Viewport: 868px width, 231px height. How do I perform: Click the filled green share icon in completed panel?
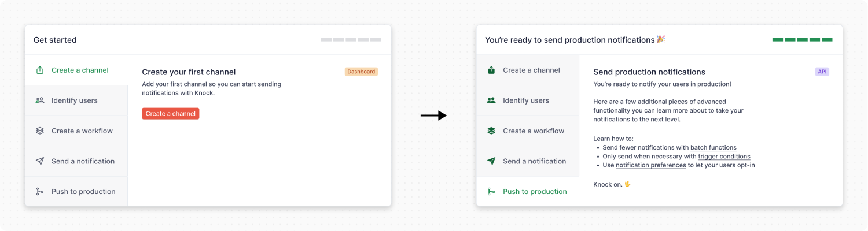click(491, 70)
